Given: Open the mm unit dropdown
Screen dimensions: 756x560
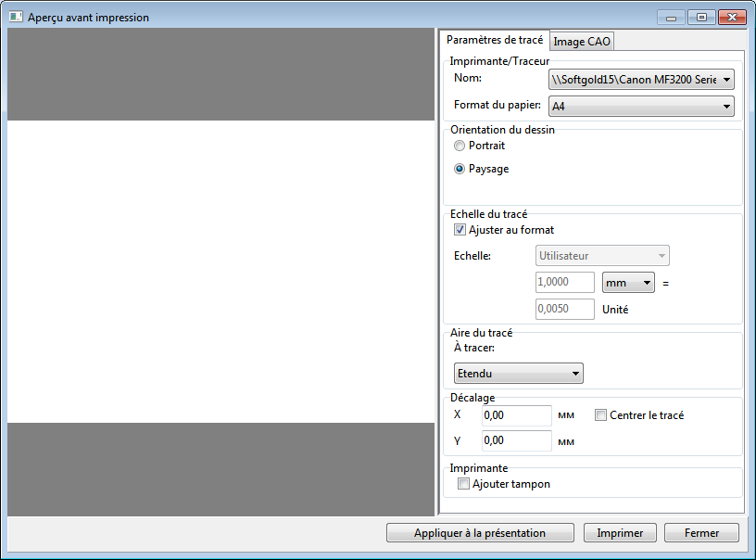Looking at the screenshot, I should pos(628,282).
